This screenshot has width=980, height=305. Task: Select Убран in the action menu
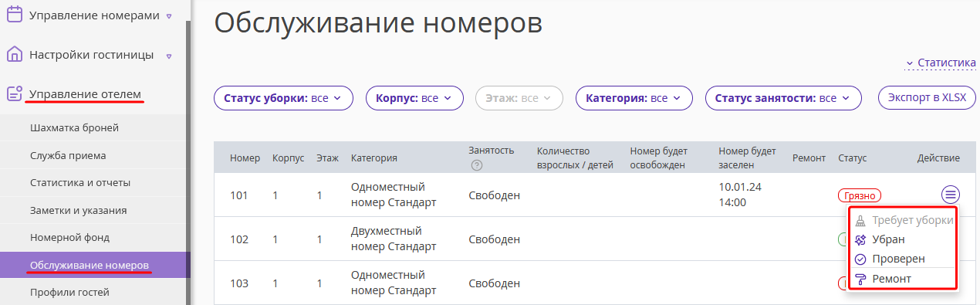tap(888, 239)
